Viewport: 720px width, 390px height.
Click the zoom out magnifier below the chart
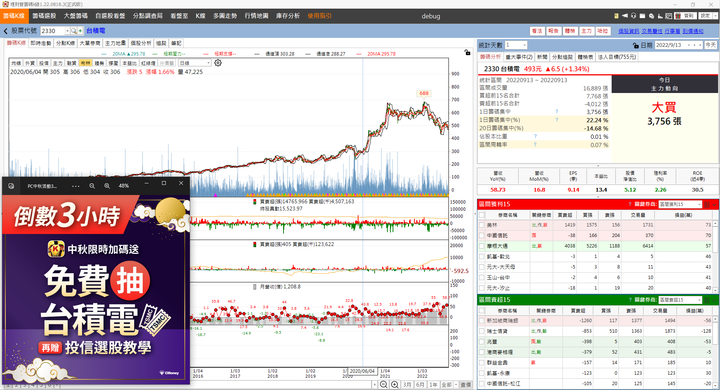point(383,384)
